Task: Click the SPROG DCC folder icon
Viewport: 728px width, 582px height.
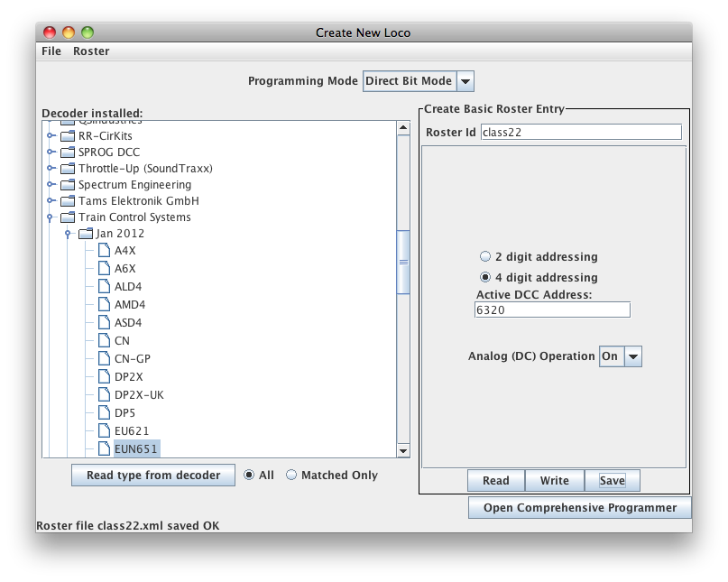Action: pos(68,152)
